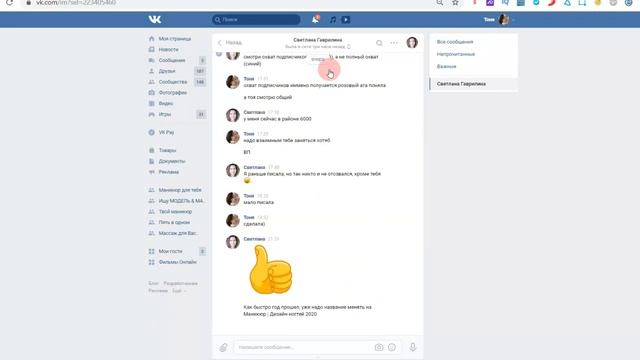Click the gamepad icon beside Игры
Viewport: 640px width, 360px height.
pyautogui.click(x=151, y=114)
